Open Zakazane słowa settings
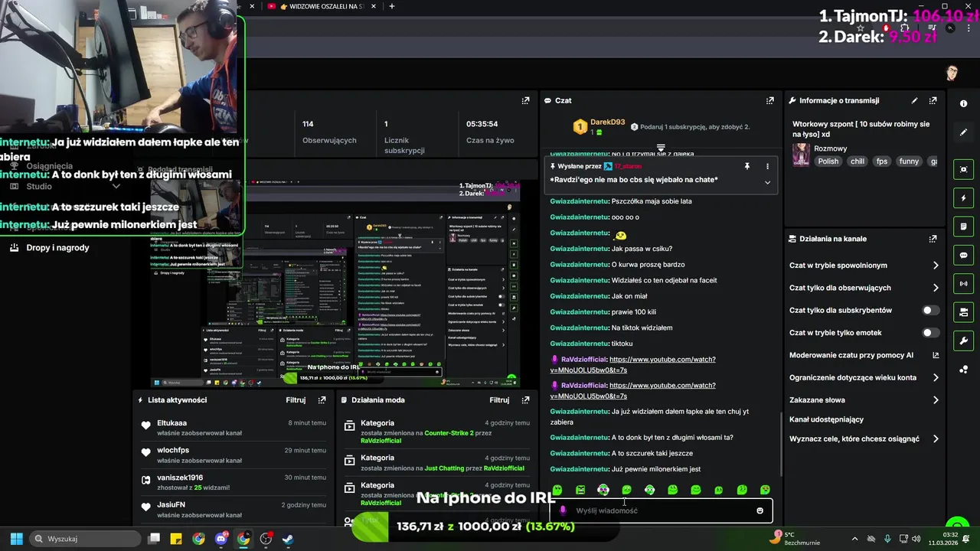The image size is (980, 551). [x=864, y=399]
